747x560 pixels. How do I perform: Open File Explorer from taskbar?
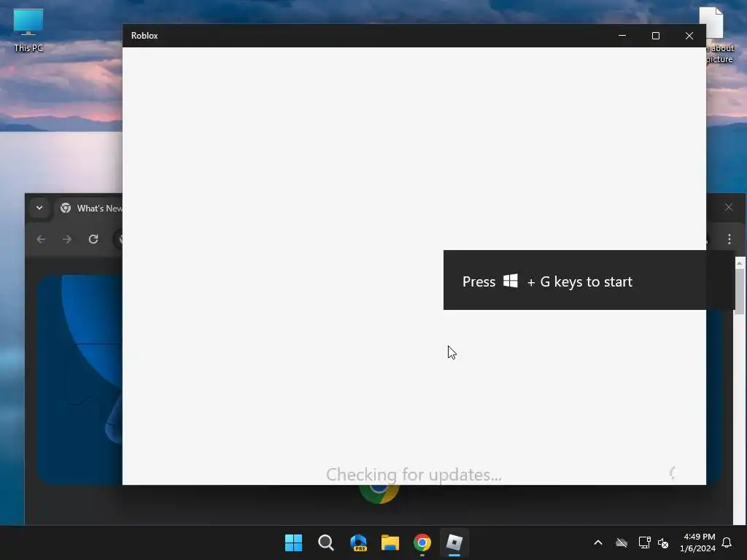(390, 542)
